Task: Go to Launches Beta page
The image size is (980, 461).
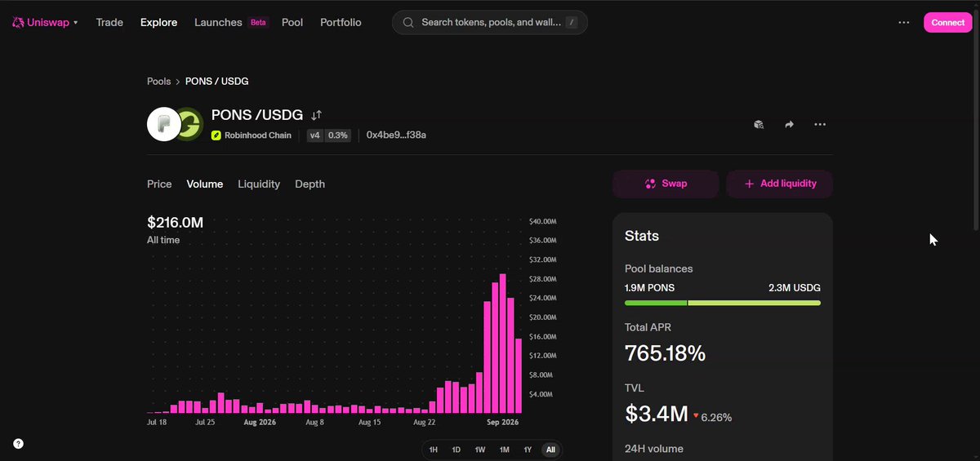Action: pos(231,22)
